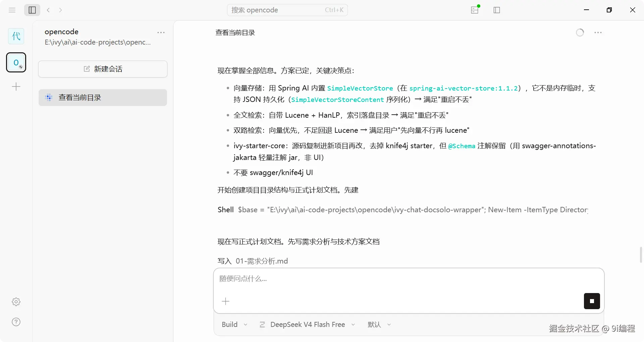Click the opencode project name in sidebar
644x342 pixels.
(61, 32)
